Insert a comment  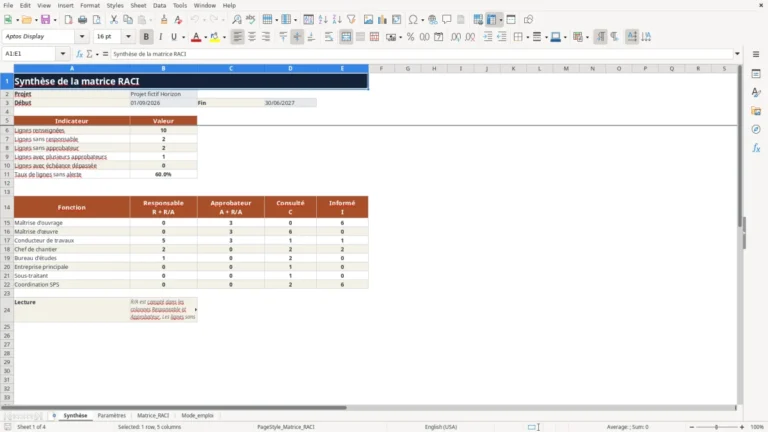pyautogui.click(x=447, y=20)
